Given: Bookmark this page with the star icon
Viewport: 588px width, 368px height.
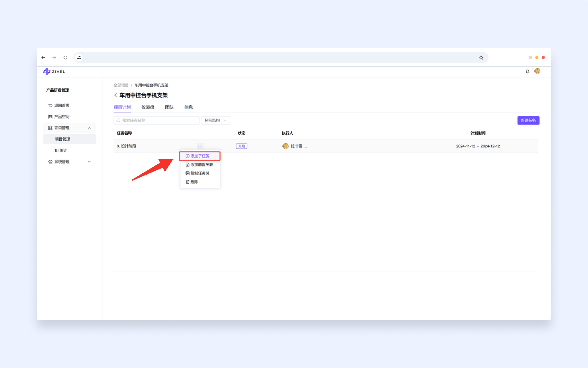Looking at the screenshot, I should click(481, 57).
